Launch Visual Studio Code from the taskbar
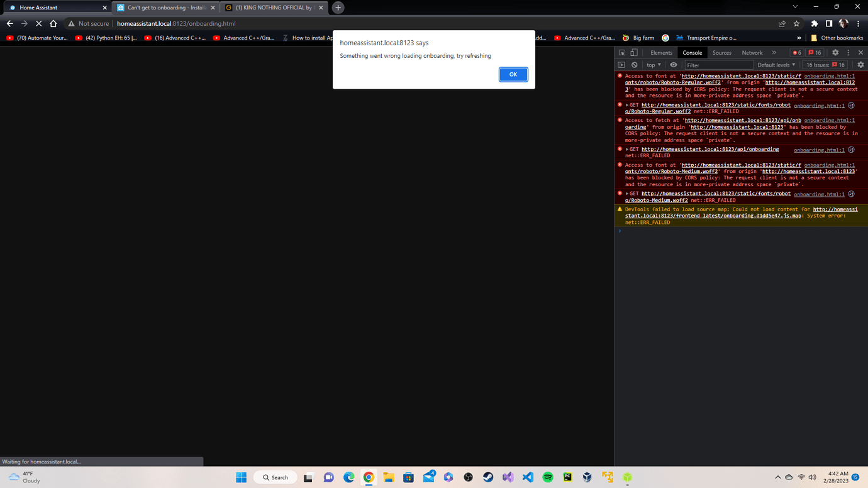 (x=528, y=477)
